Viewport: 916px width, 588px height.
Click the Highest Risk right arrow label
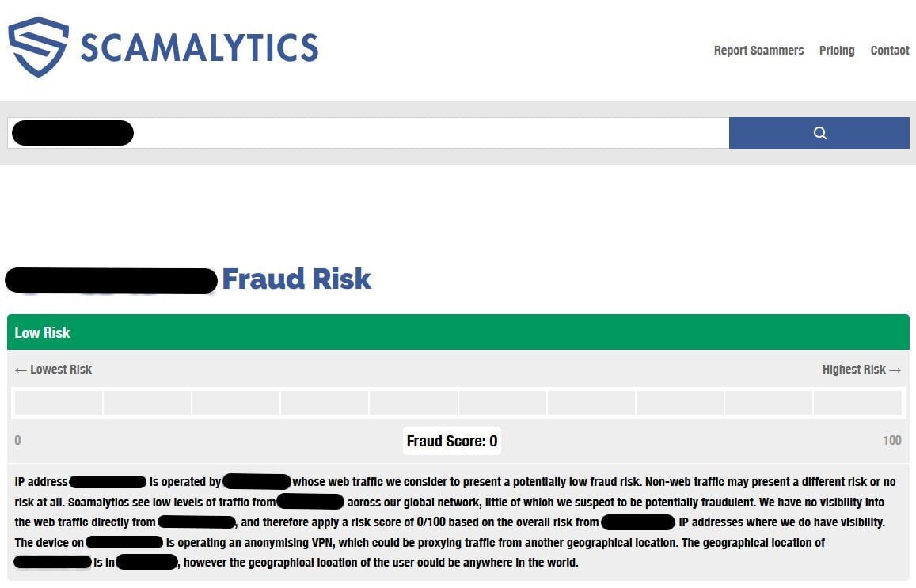[861, 370]
